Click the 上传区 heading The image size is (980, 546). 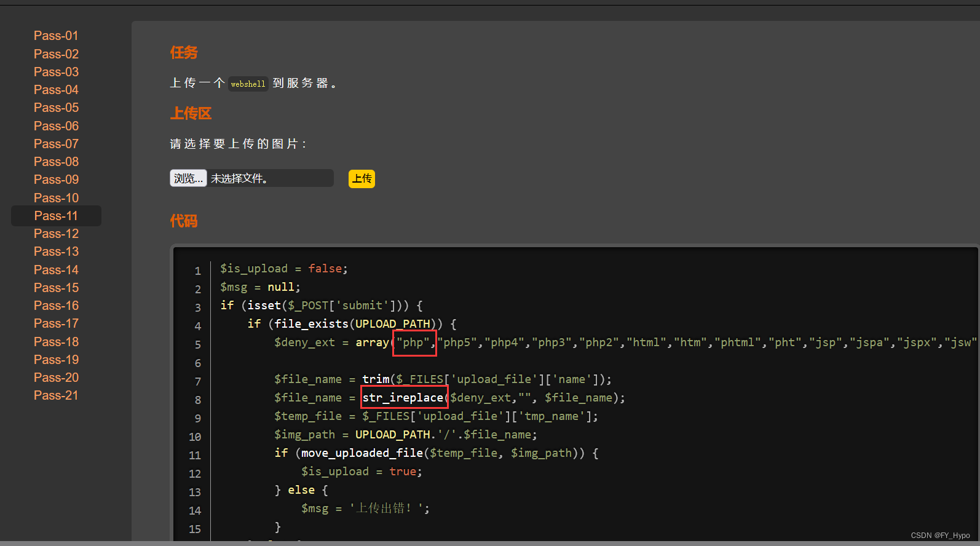191,114
